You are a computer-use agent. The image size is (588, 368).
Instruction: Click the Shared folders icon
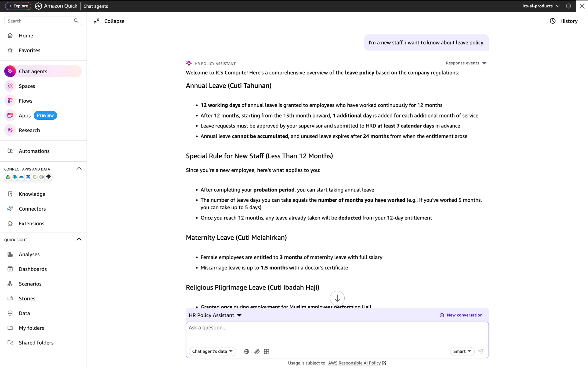(x=10, y=342)
